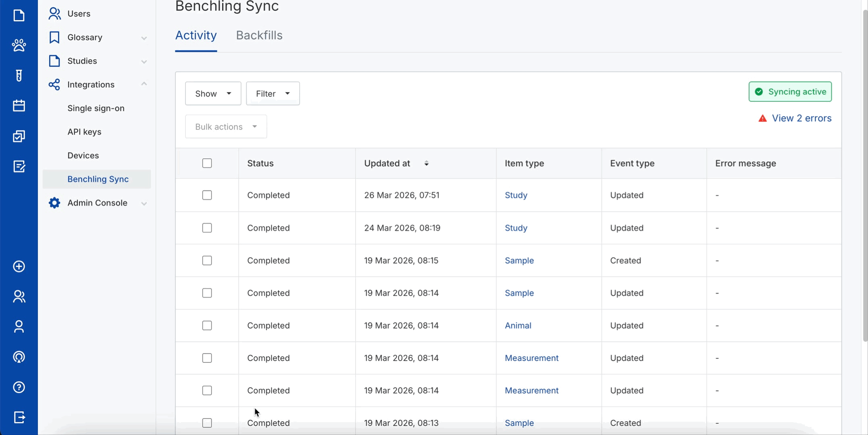Image resolution: width=868 pixels, height=435 pixels.
Task: Open the Show dropdown
Action: pyautogui.click(x=213, y=93)
